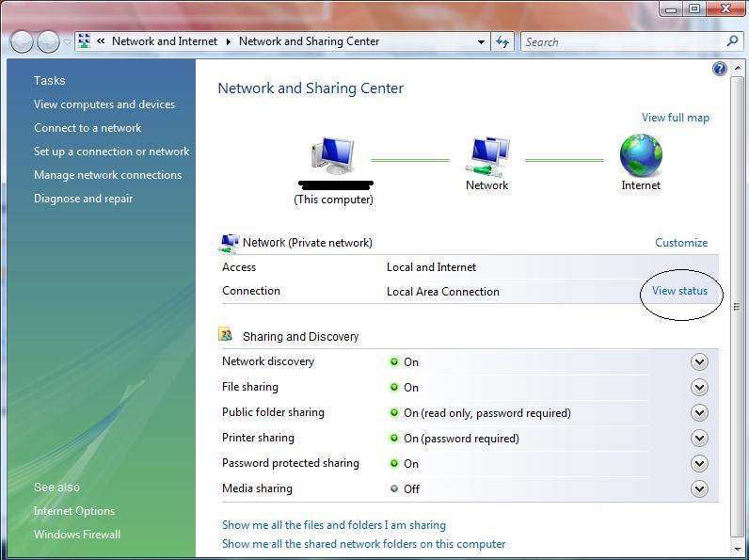Open Internet Options under See also

click(74, 511)
